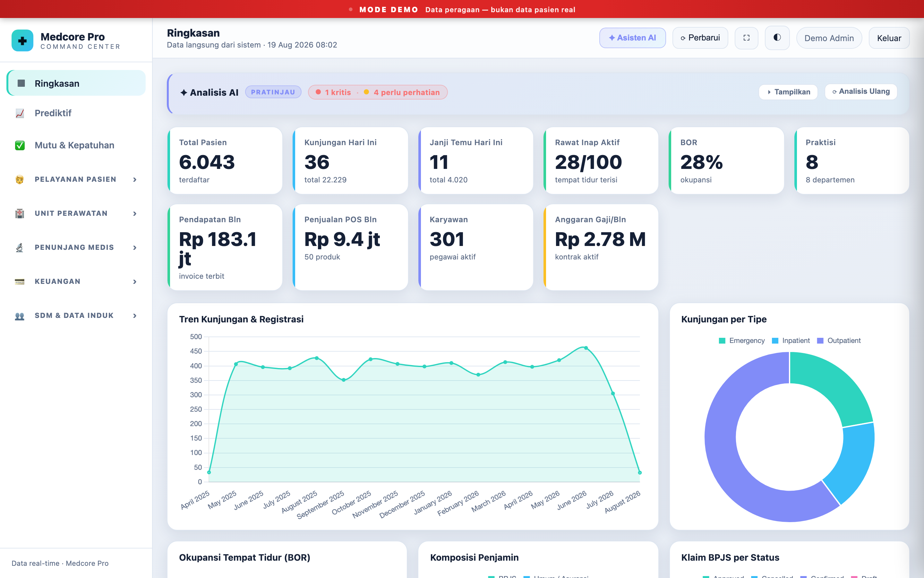The image size is (924, 578).
Task: Open the Praktisi 8 departemen card
Action: tap(852, 161)
